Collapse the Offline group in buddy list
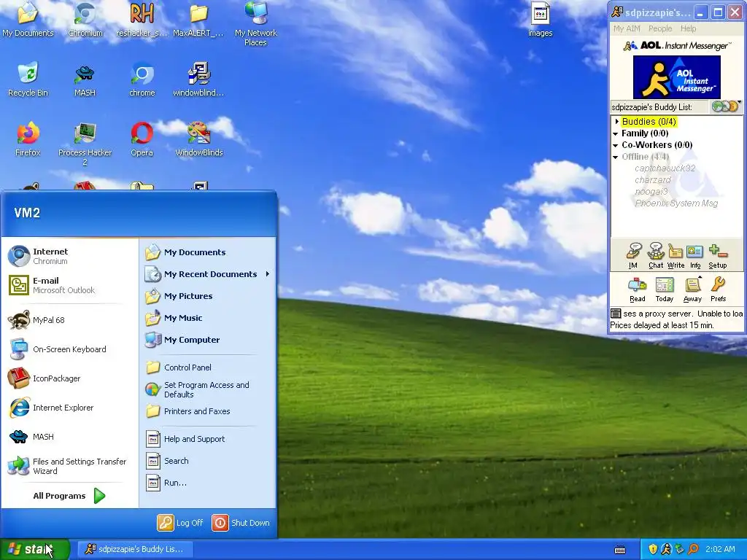Image resolution: width=747 pixels, height=560 pixels. coord(616,157)
